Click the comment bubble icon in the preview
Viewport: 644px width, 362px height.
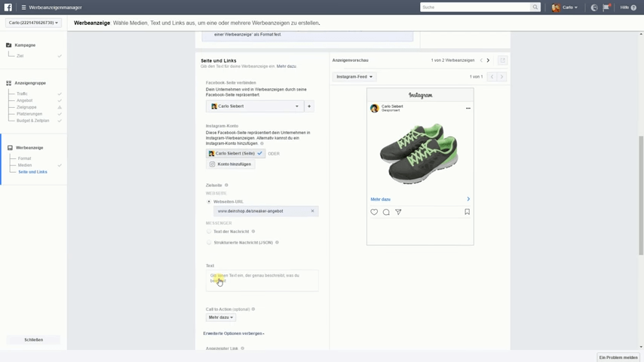tap(386, 212)
